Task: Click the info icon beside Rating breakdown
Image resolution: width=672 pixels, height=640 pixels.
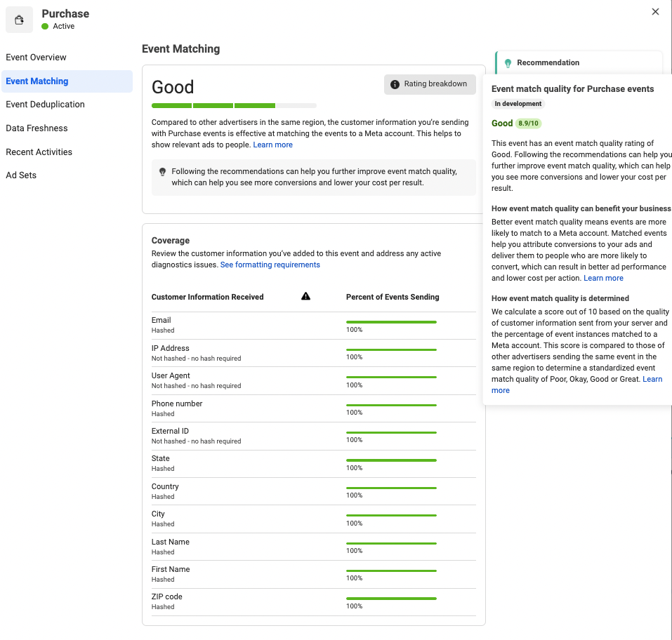Action: tap(394, 84)
